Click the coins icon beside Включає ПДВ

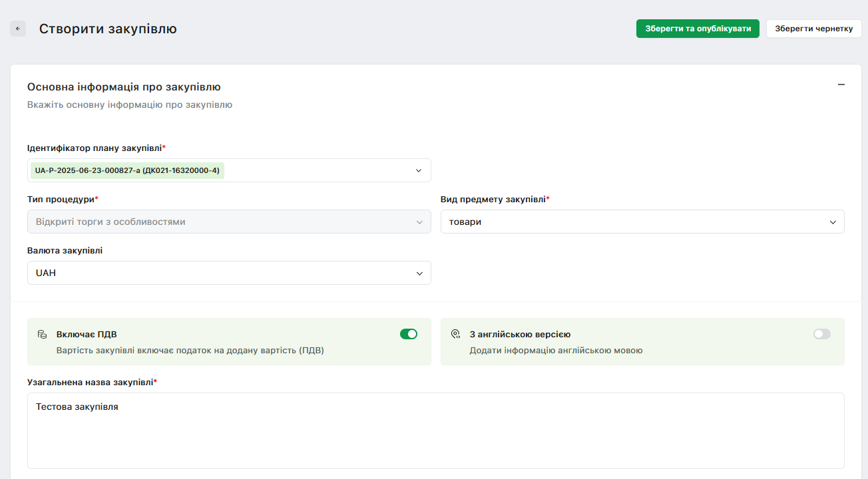point(42,334)
